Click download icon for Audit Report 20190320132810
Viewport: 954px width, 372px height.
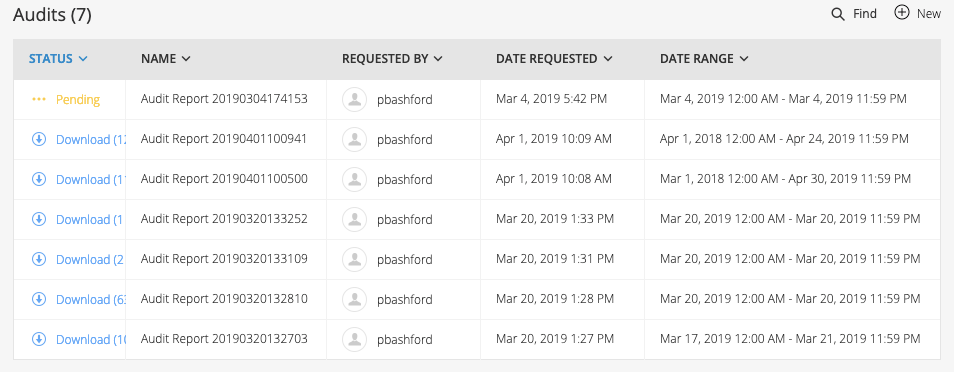pyautogui.click(x=39, y=299)
